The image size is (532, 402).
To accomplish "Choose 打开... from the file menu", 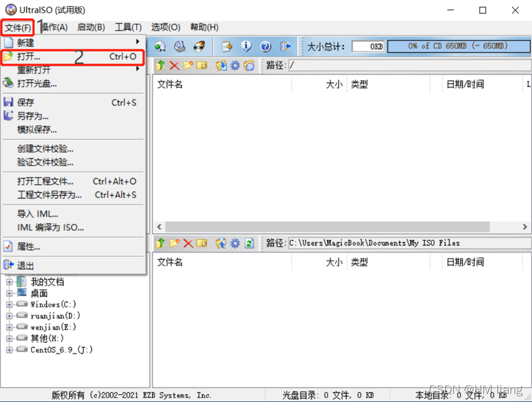I will [x=73, y=57].
